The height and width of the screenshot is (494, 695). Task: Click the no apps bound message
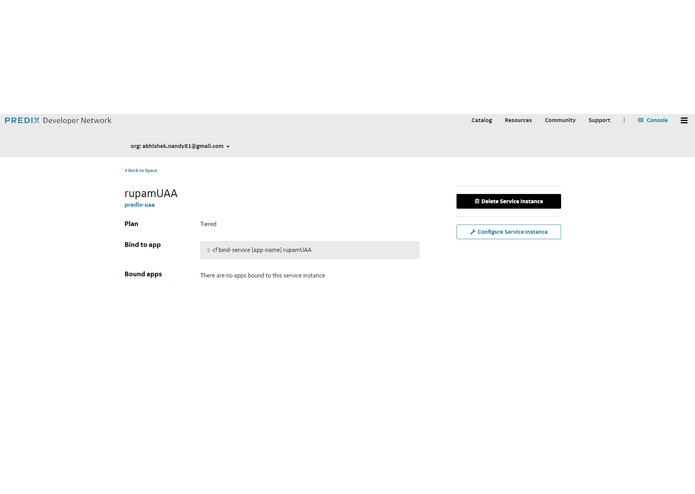click(x=262, y=275)
